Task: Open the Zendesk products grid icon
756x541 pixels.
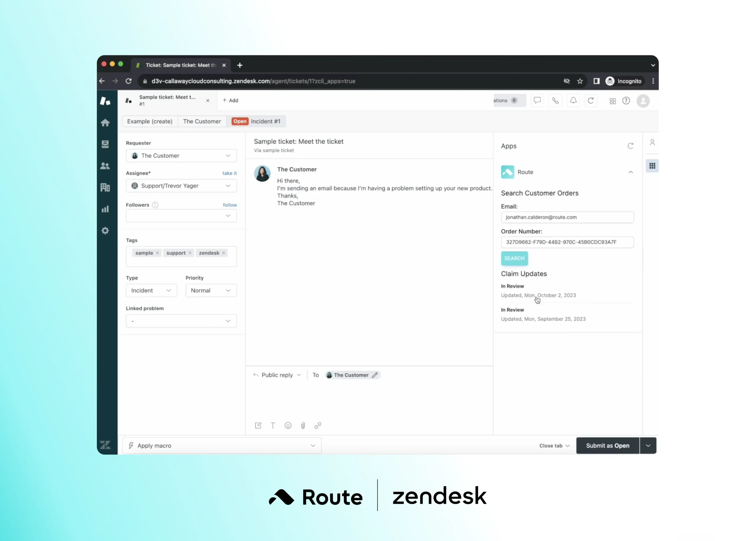Action: 612,101
